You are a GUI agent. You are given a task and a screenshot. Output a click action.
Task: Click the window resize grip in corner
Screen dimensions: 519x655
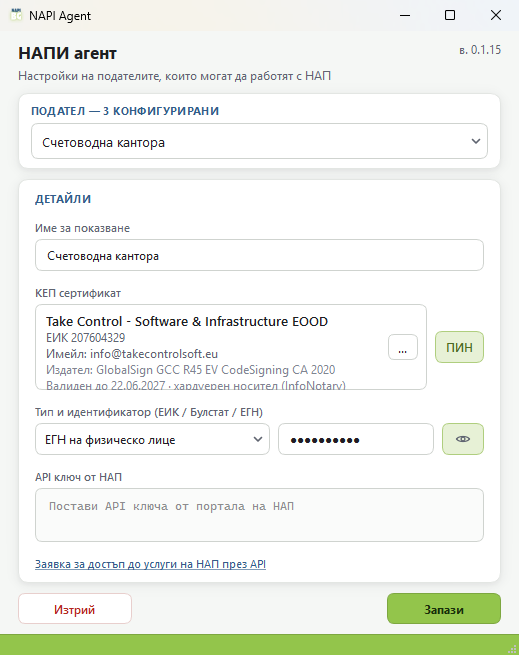(x=512, y=649)
